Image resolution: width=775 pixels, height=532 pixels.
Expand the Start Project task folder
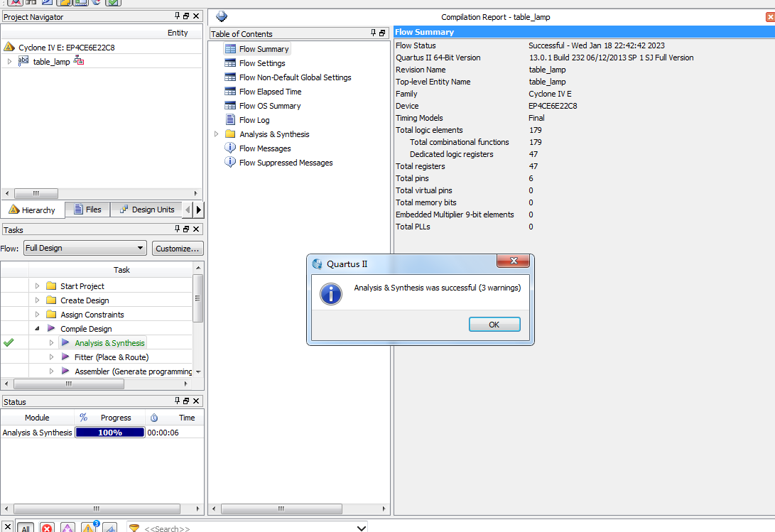point(37,286)
